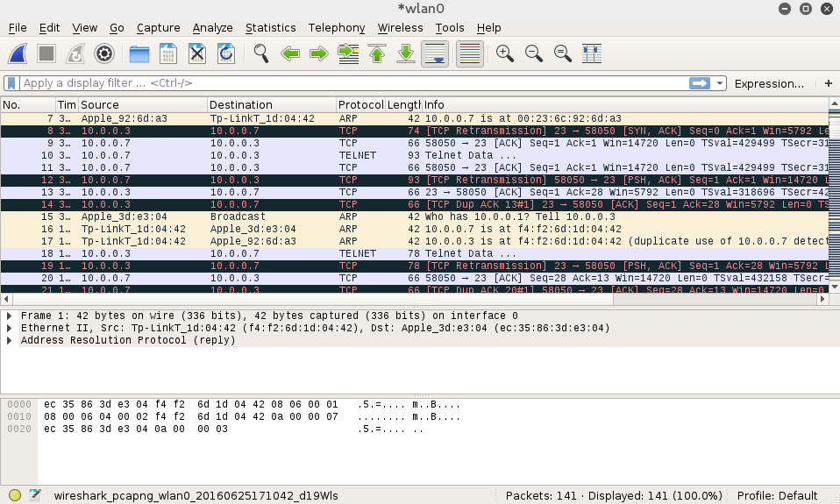Open the Analyze menu

pyautogui.click(x=212, y=28)
